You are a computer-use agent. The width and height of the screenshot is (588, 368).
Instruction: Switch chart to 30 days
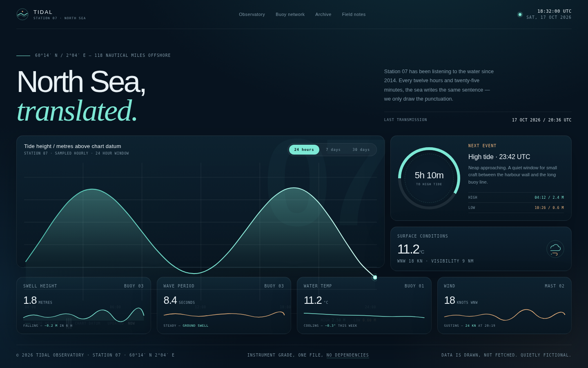coord(361,150)
